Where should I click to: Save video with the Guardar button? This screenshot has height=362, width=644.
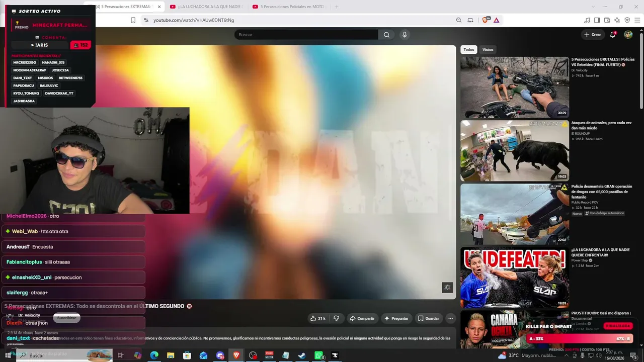coord(428,318)
